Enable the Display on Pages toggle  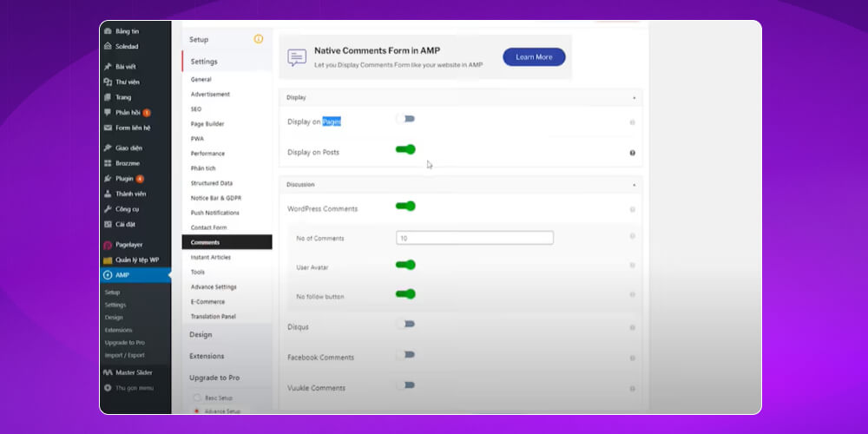click(x=404, y=119)
